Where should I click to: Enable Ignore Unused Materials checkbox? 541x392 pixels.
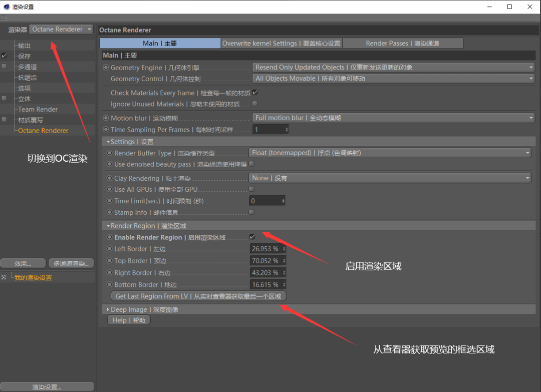pyautogui.click(x=255, y=104)
